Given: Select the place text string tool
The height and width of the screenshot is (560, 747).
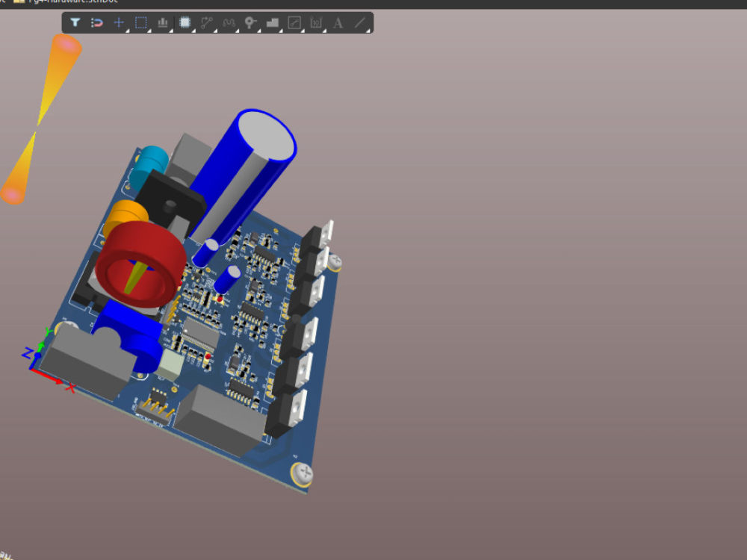Looking at the screenshot, I should (x=338, y=22).
